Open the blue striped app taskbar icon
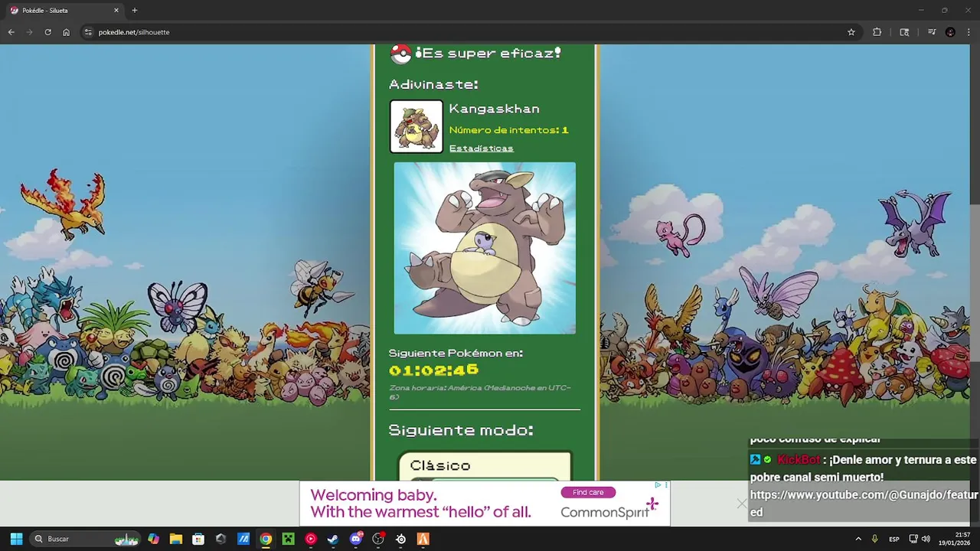The height and width of the screenshot is (551, 980). 243,539
